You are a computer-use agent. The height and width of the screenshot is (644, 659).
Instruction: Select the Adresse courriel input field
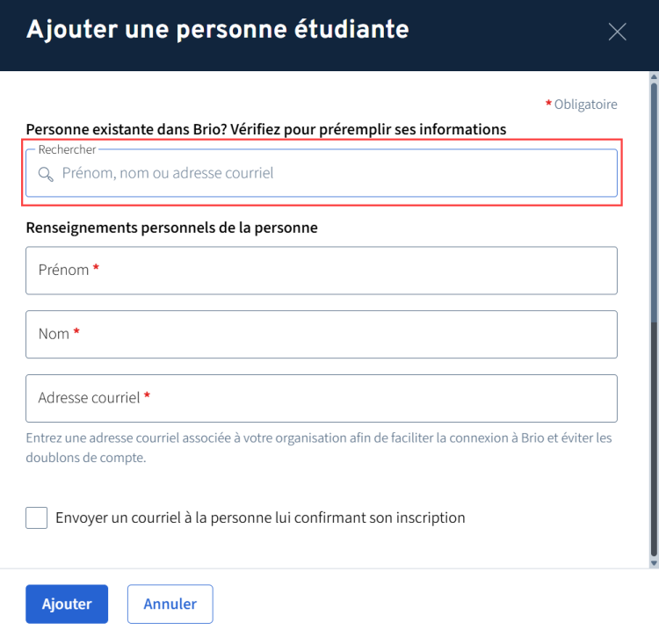pos(322,398)
